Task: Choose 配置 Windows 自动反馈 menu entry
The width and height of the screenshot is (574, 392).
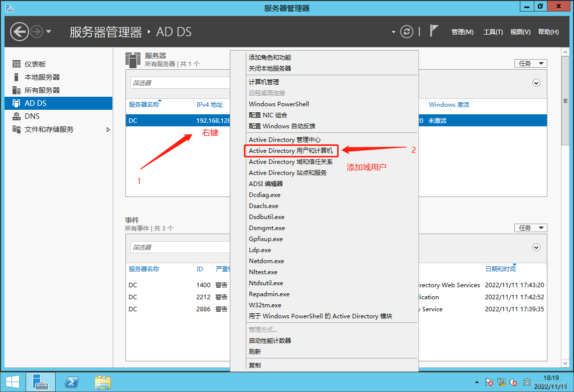Action: (282, 126)
